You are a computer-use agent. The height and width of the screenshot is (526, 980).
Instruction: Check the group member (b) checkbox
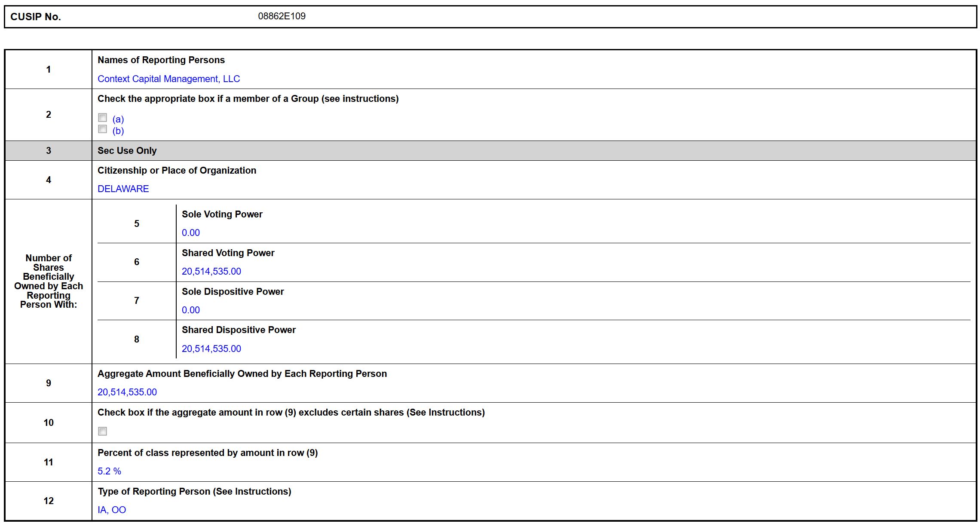102,129
